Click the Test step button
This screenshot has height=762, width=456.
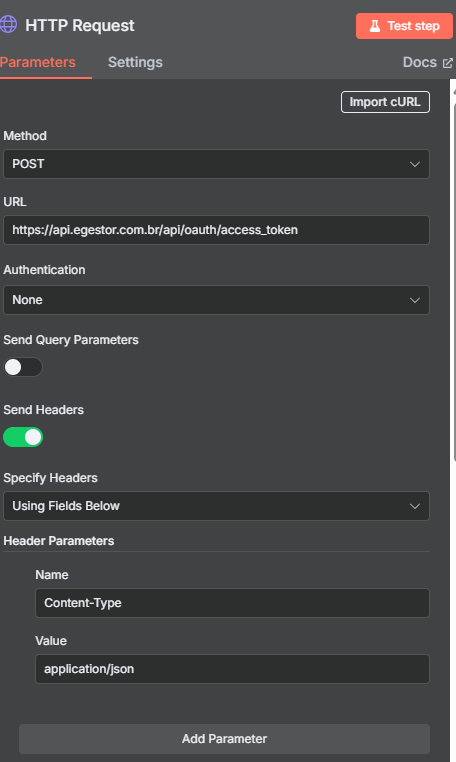point(404,26)
